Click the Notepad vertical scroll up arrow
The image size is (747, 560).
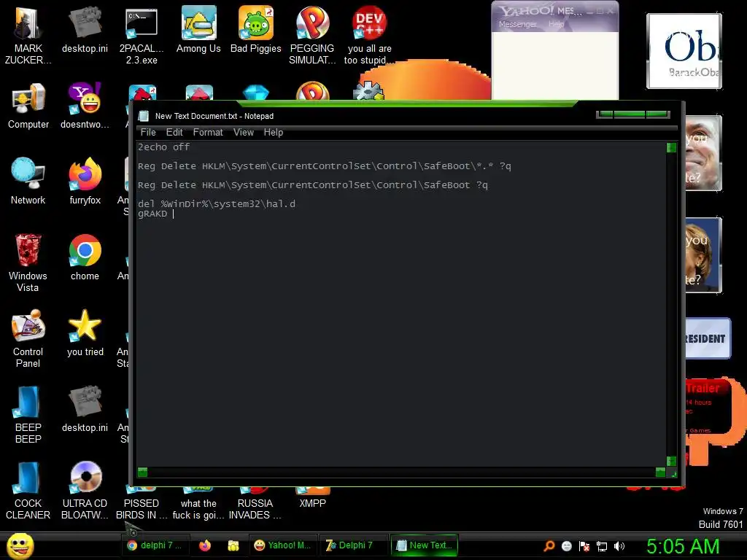pyautogui.click(x=671, y=147)
